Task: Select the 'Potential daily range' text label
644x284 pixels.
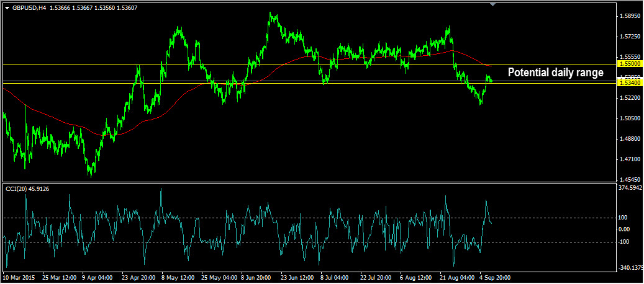Action: pos(556,73)
